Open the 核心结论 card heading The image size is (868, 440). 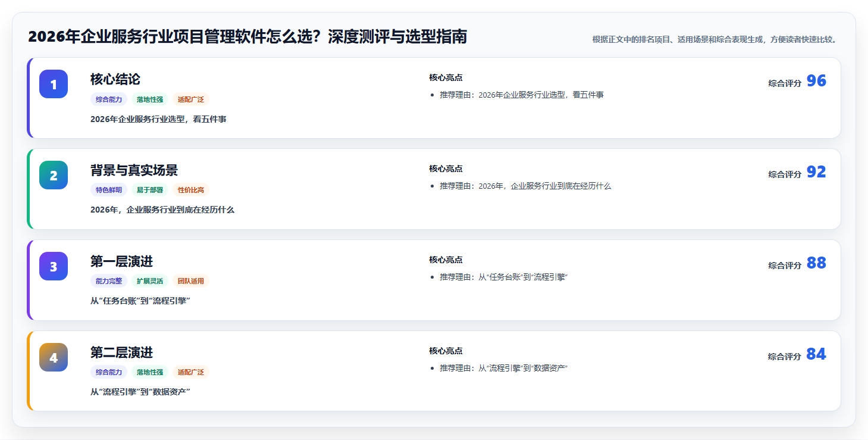[x=115, y=79]
